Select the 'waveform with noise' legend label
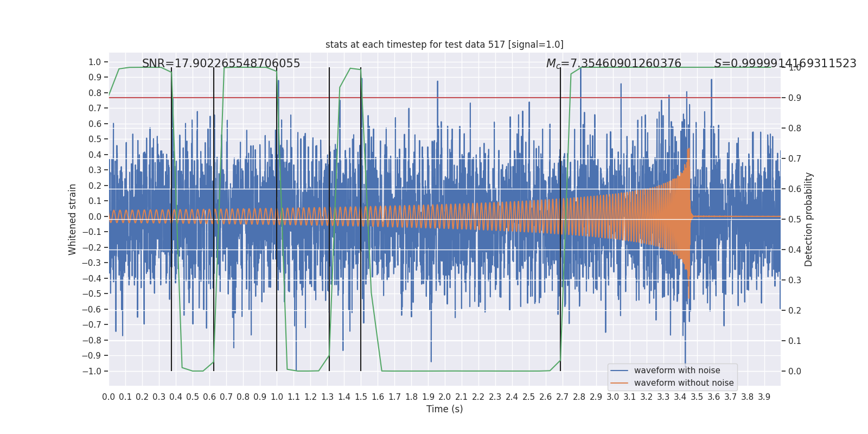 click(x=677, y=371)
